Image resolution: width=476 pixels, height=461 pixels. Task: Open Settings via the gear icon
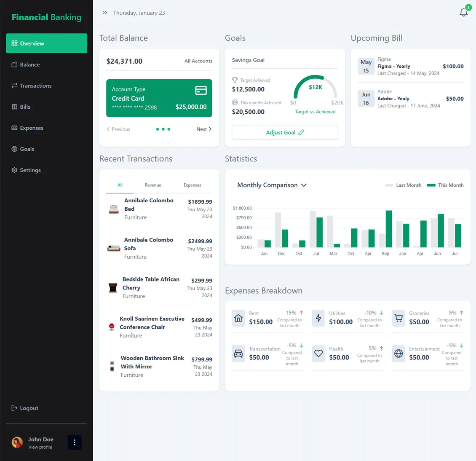tap(14, 170)
